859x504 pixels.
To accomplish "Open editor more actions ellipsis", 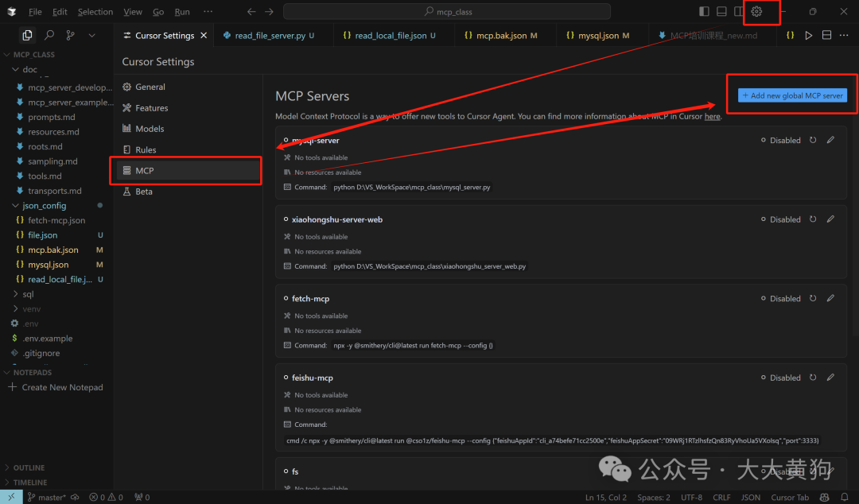I will point(844,35).
